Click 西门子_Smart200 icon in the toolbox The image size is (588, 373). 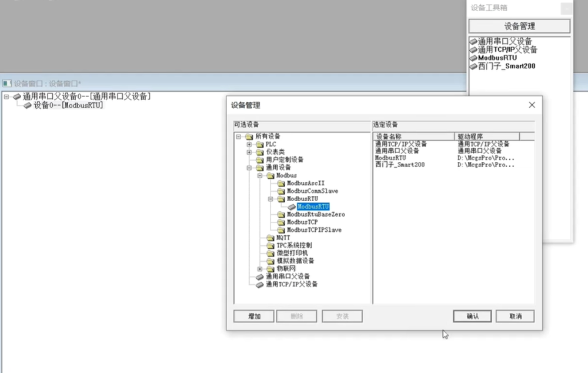(473, 66)
